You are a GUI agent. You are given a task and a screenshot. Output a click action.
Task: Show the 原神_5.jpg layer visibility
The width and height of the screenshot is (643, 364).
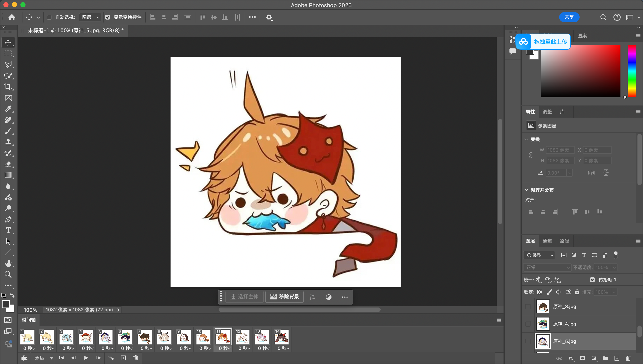528,341
